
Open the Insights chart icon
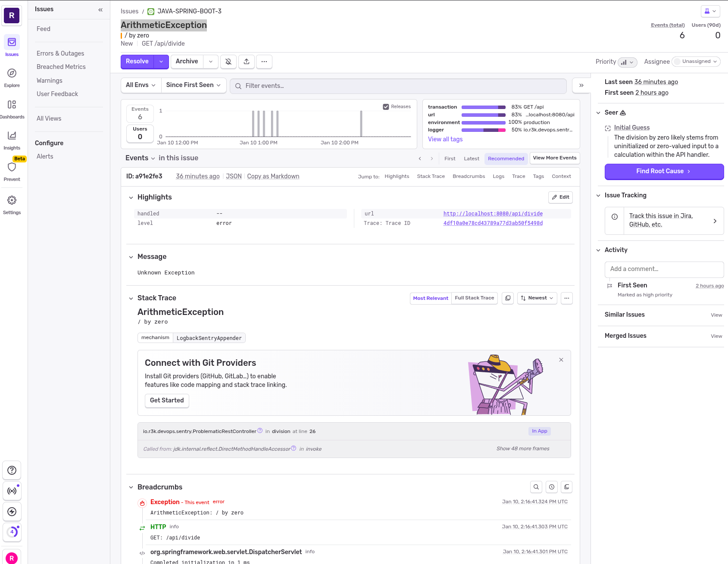(x=12, y=136)
